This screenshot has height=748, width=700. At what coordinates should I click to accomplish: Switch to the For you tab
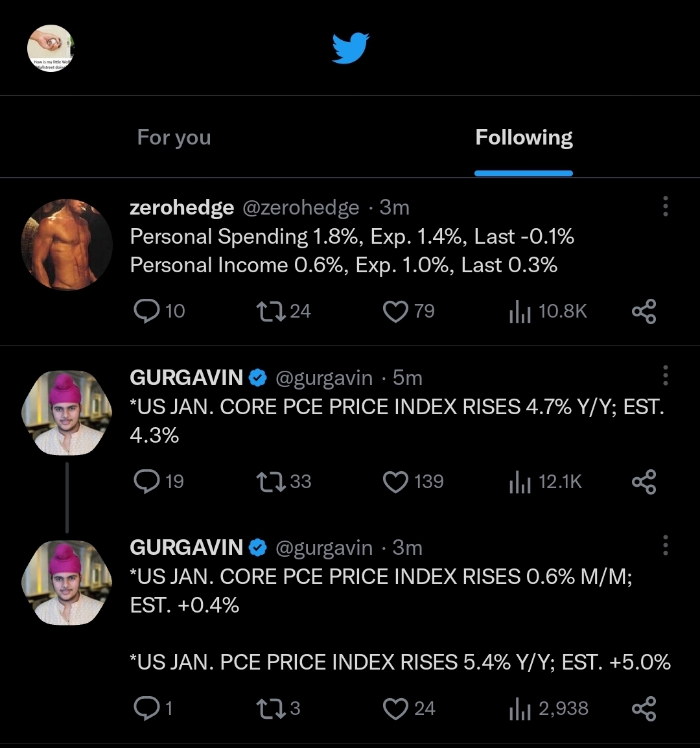[174, 137]
